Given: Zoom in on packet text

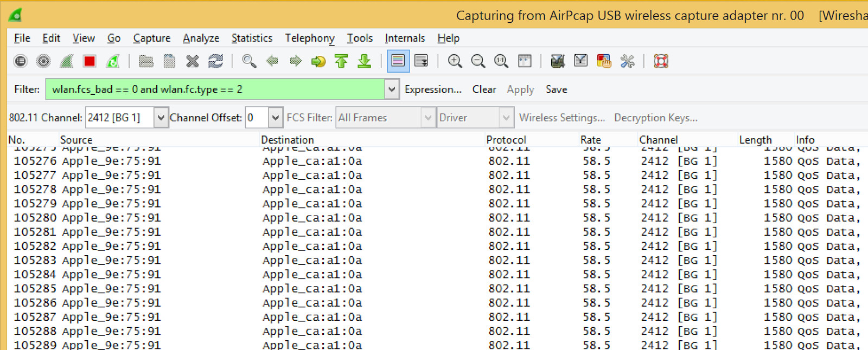Looking at the screenshot, I should (x=455, y=61).
